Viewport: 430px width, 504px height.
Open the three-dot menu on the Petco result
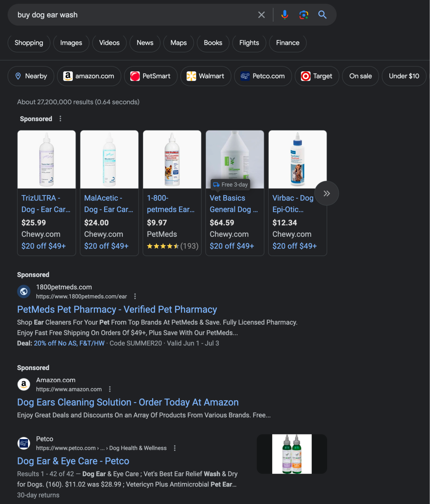[175, 448]
